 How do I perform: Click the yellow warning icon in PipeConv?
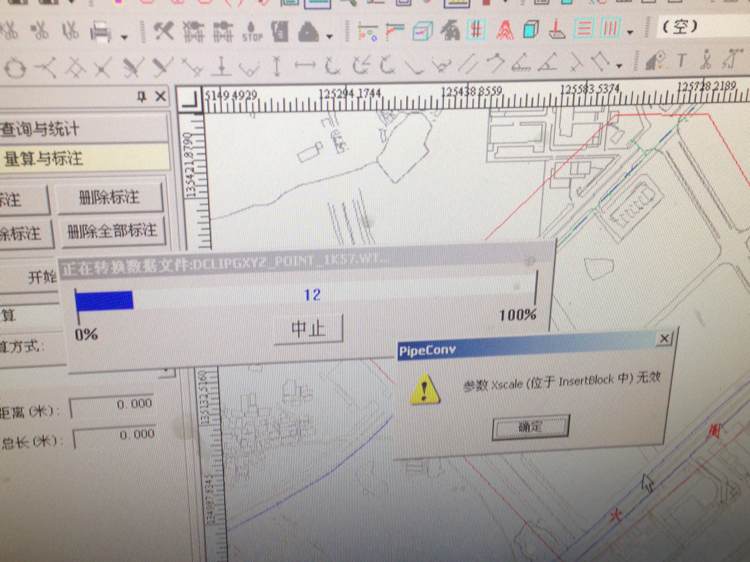pyautogui.click(x=424, y=389)
